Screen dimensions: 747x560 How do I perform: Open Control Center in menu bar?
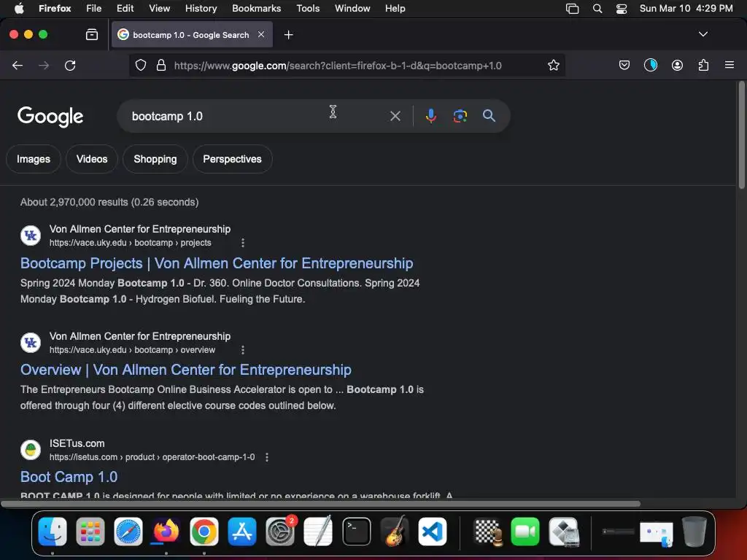coord(622,8)
